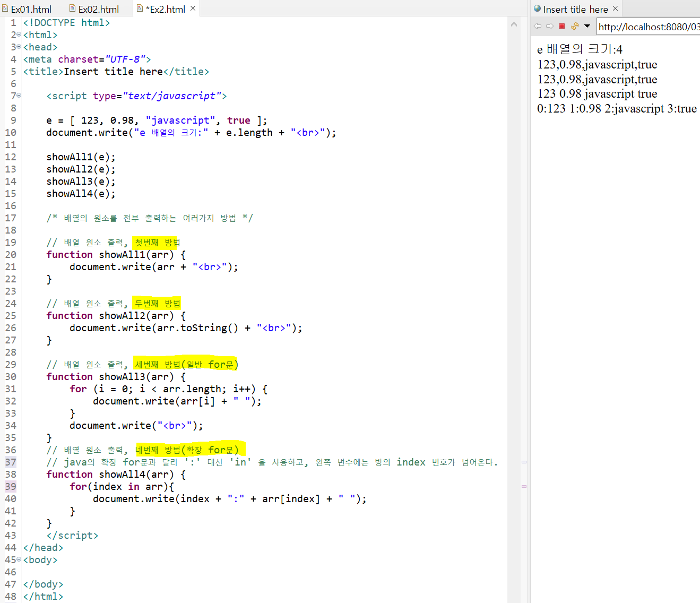Click the function showAll1(arr) definition
The height and width of the screenshot is (603, 700).
(x=116, y=255)
